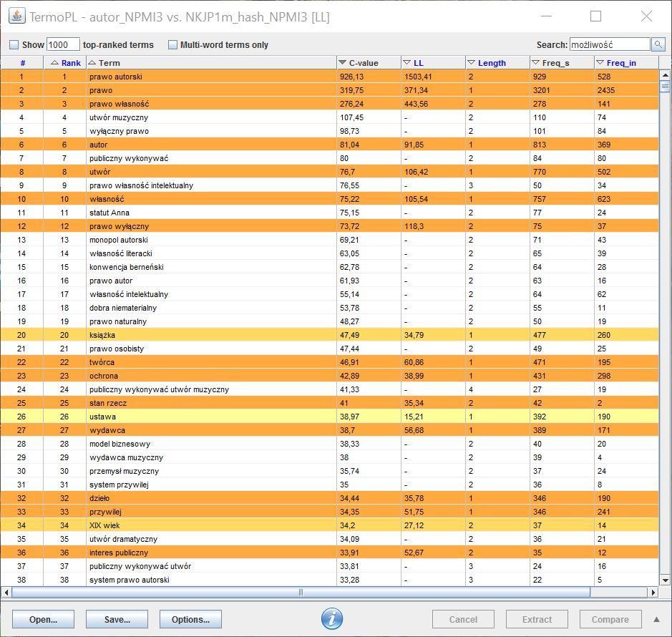Click the search magnifier icon button

click(x=658, y=44)
